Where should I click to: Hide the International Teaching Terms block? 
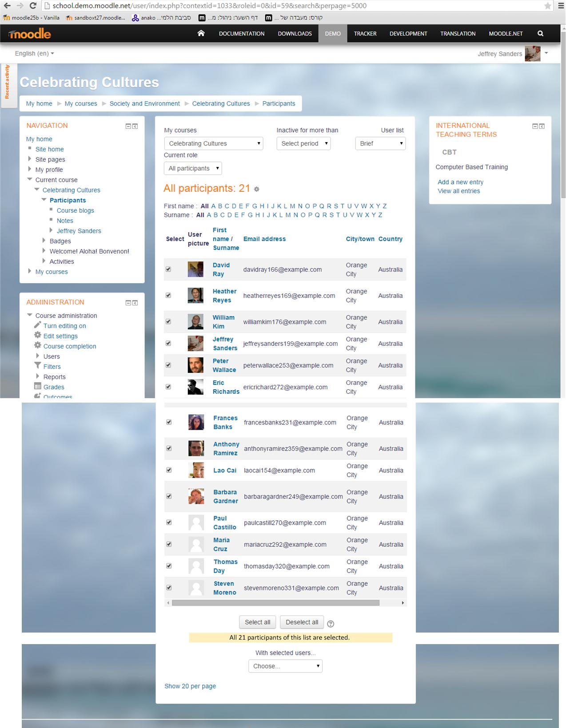click(x=535, y=126)
